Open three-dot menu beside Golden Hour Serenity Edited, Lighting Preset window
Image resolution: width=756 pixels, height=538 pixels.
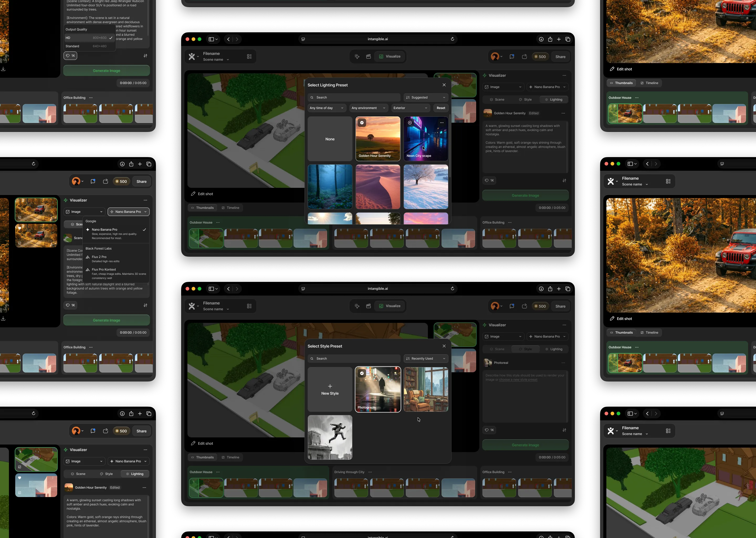click(563, 113)
